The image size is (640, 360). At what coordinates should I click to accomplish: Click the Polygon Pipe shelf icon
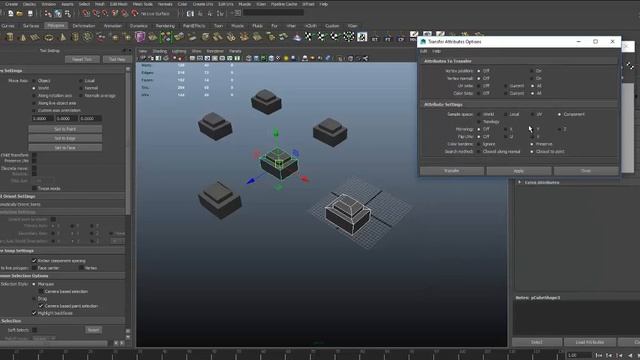[75, 38]
